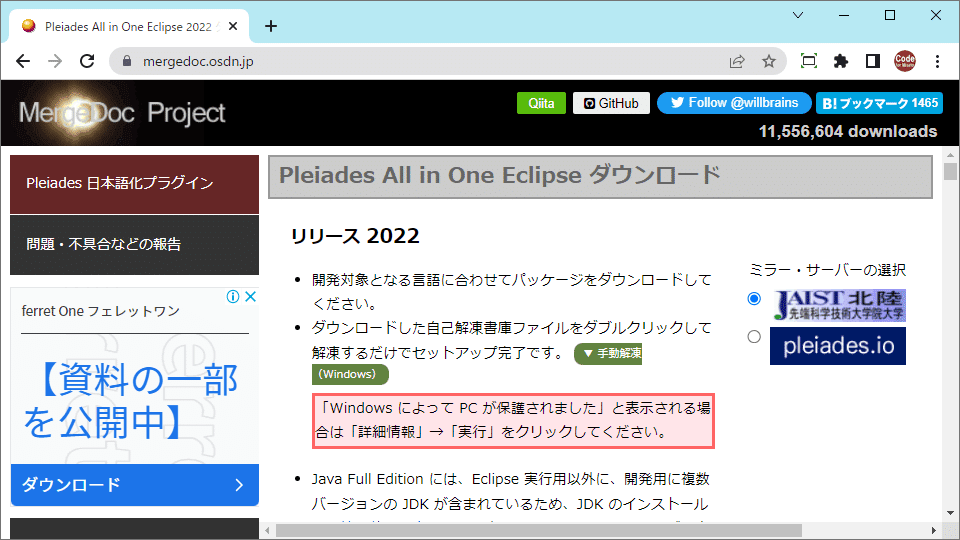Screen dimensions: 960x540
Task: Open the tab search dropdown
Action: coord(798,15)
